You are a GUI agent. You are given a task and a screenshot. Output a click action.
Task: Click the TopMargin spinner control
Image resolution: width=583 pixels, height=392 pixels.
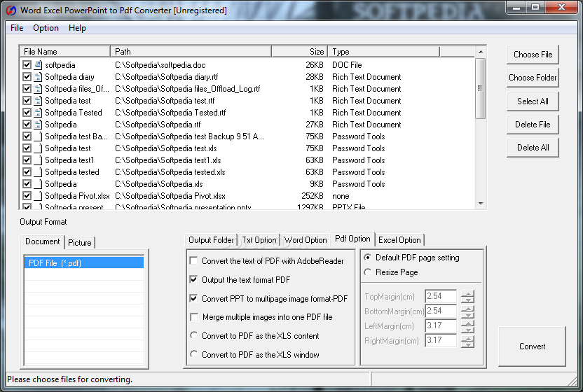(x=467, y=297)
